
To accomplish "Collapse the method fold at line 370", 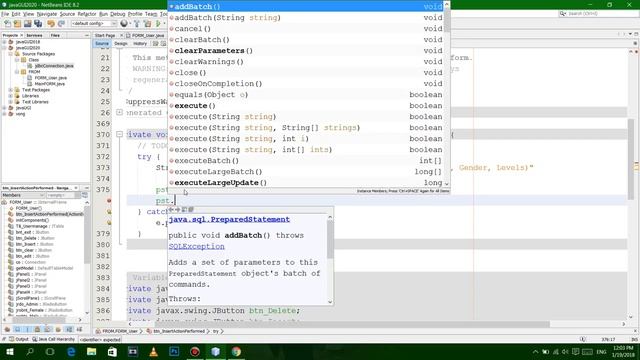I will pos(120,134).
